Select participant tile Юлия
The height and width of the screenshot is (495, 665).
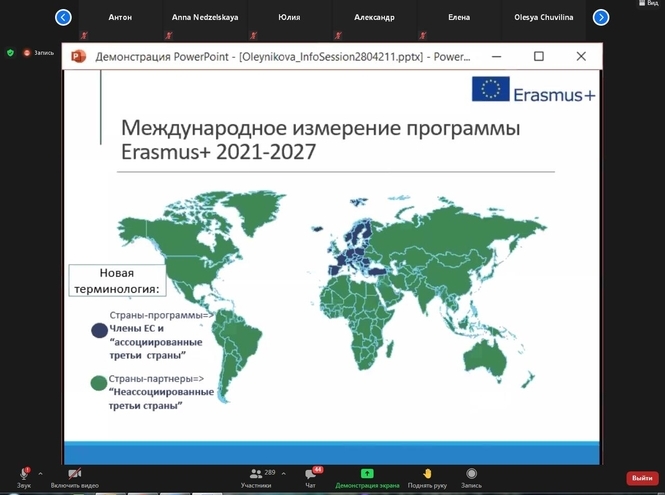289,20
